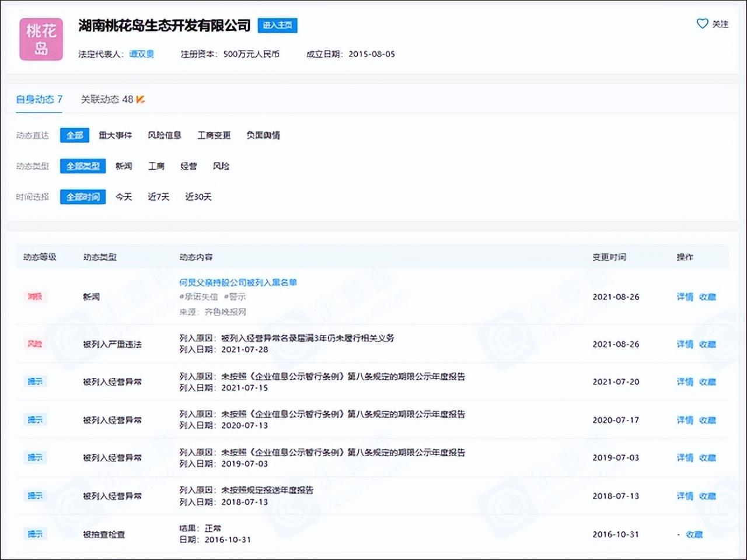Select the 全部类型 filter button

(x=82, y=166)
